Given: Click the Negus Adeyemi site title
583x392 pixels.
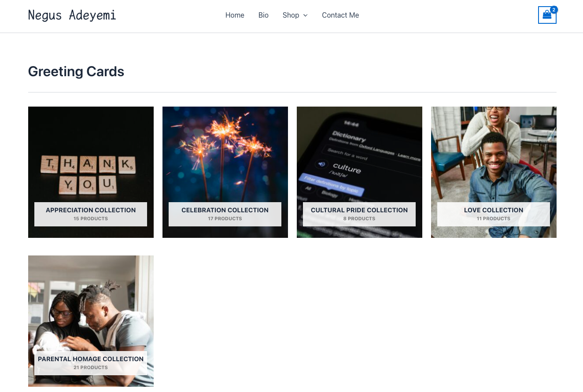Looking at the screenshot, I should pyautogui.click(x=72, y=15).
